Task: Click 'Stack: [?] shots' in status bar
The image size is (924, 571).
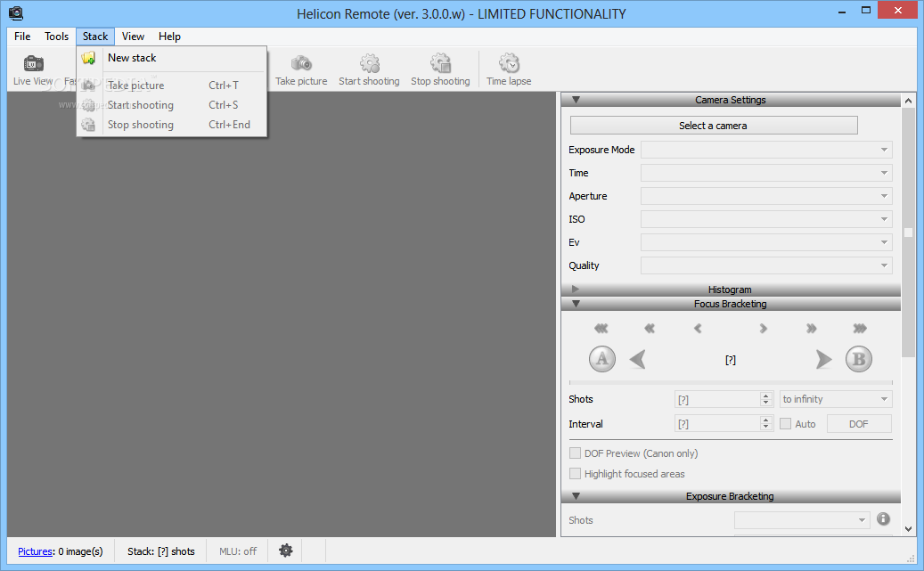Action: coord(161,551)
